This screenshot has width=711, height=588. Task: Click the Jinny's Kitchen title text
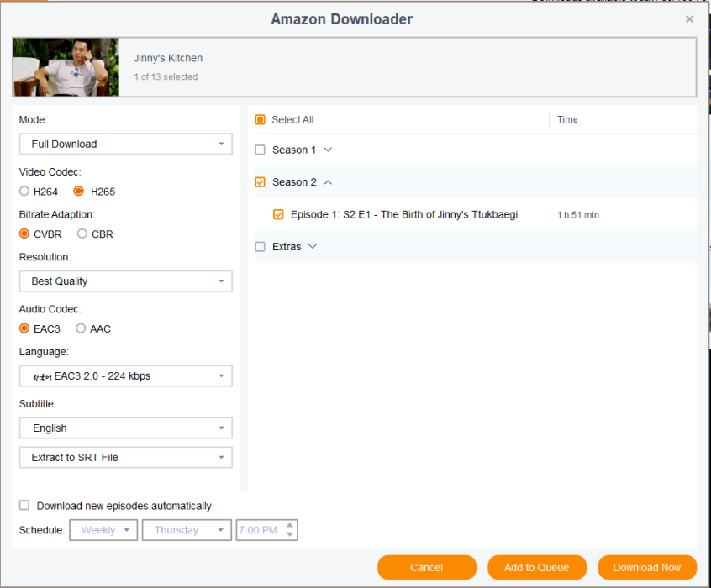[x=168, y=58]
